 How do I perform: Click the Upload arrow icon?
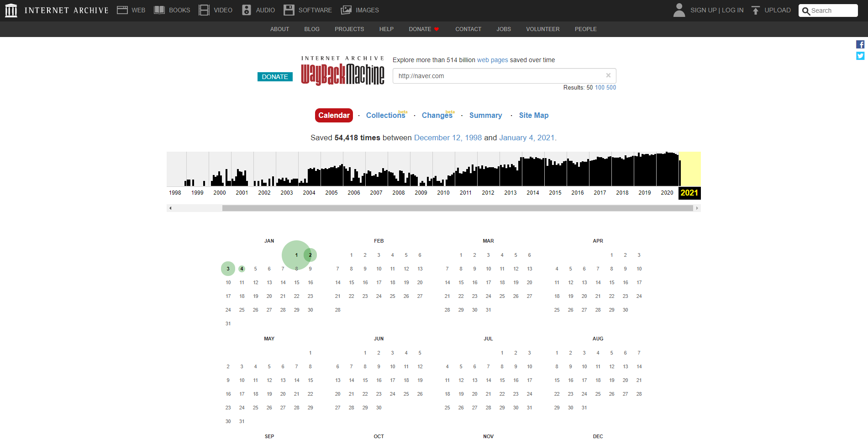pos(756,10)
